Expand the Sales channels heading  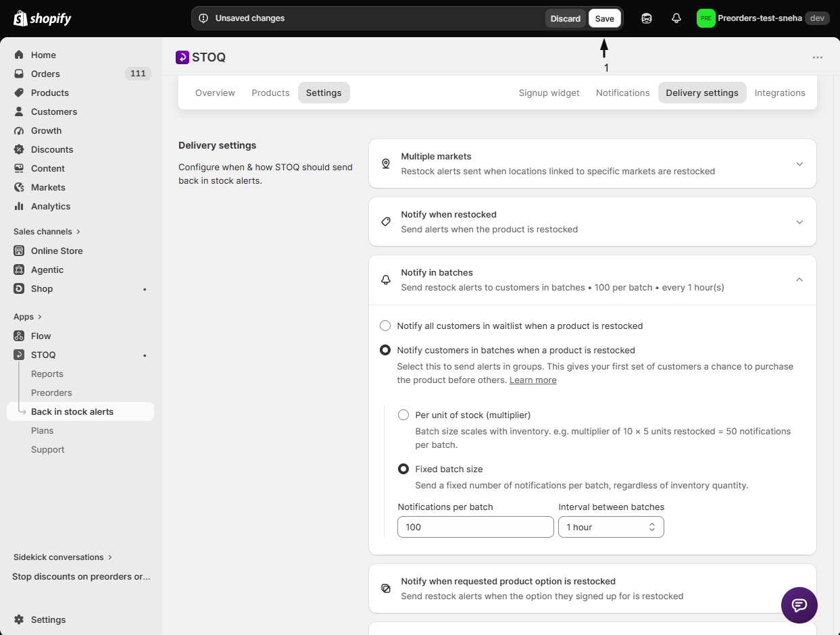47,232
